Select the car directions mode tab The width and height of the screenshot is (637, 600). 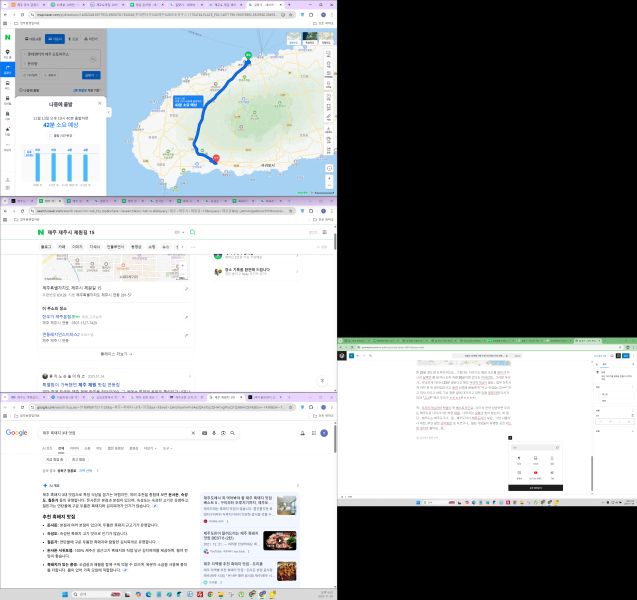pyautogui.click(x=57, y=38)
